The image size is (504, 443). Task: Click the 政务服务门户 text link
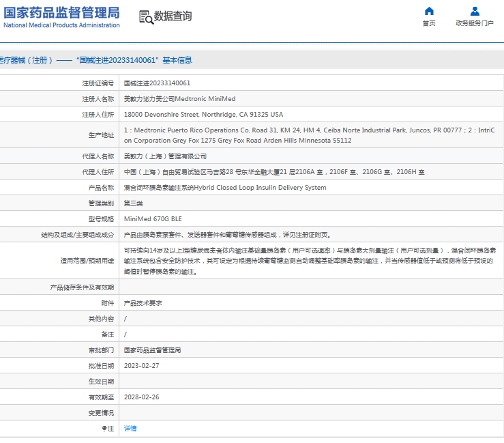click(x=475, y=23)
